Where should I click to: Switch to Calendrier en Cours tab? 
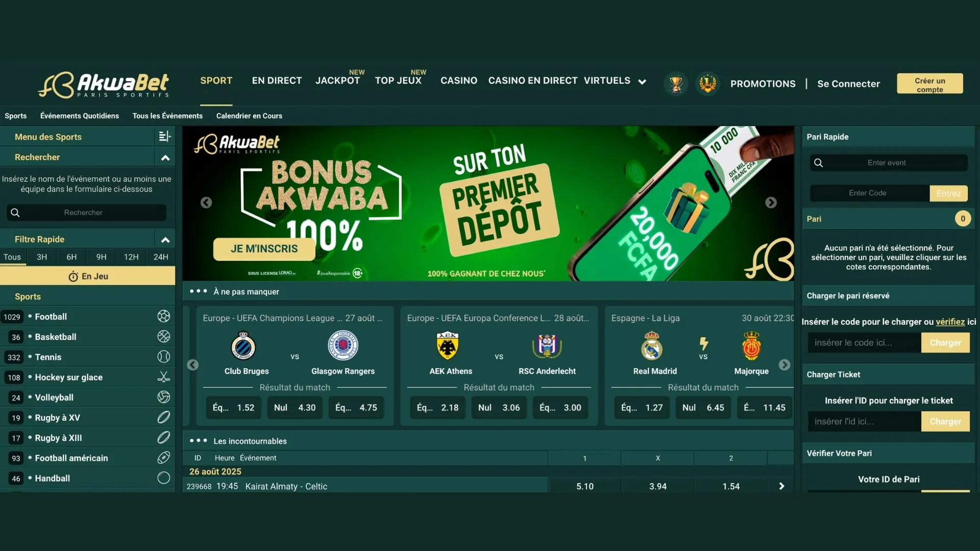249,116
